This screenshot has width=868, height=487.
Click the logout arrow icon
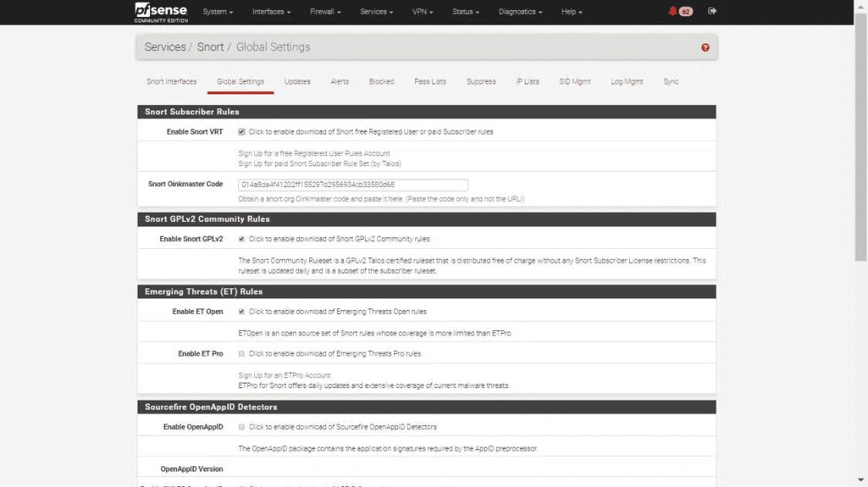pyautogui.click(x=713, y=11)
